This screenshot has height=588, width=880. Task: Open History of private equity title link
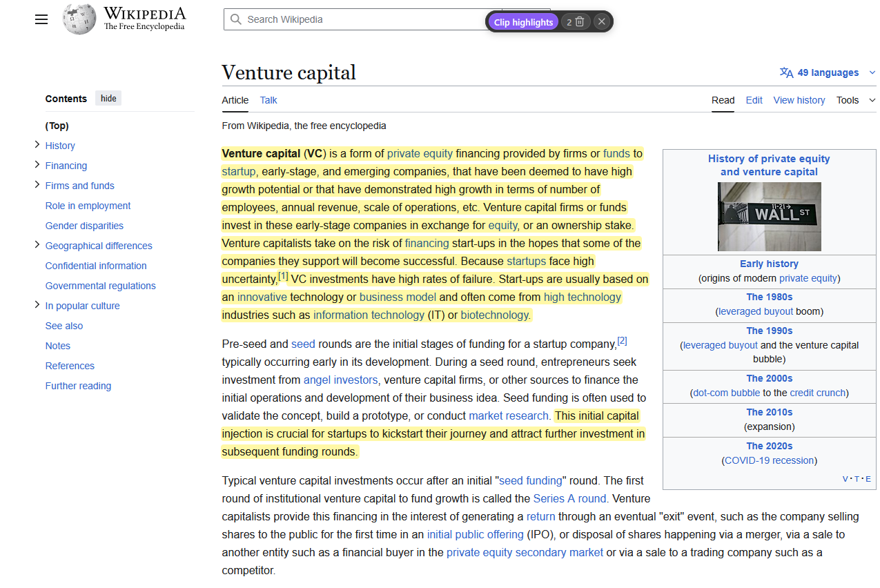coord(769,165)
